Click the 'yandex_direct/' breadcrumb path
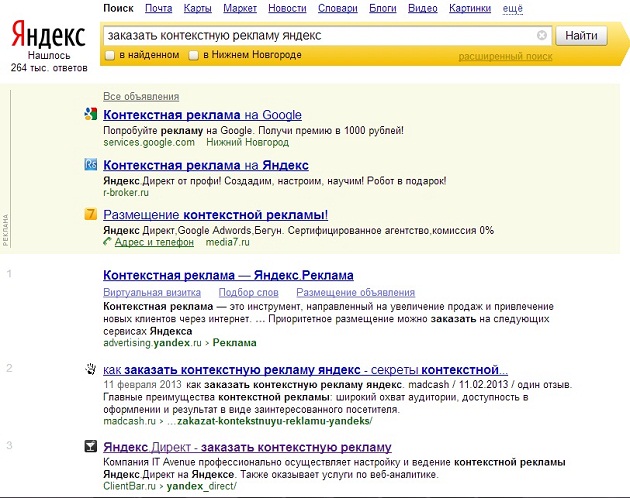The width and height of the screenshot is (630, 498). [x=202, y=486]
